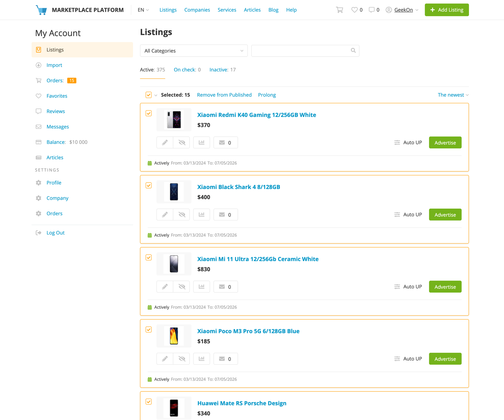Click the Log Out sidebar item

(82, 233)
